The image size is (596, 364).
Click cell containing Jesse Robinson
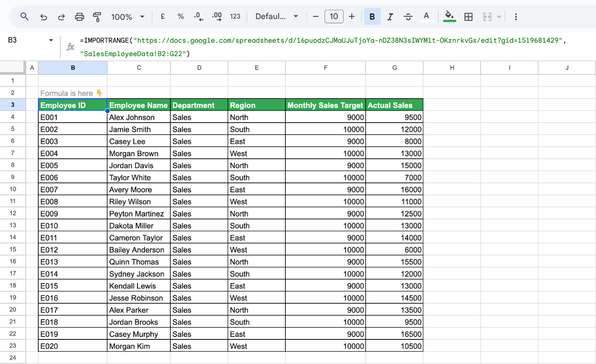click(139, 298)
